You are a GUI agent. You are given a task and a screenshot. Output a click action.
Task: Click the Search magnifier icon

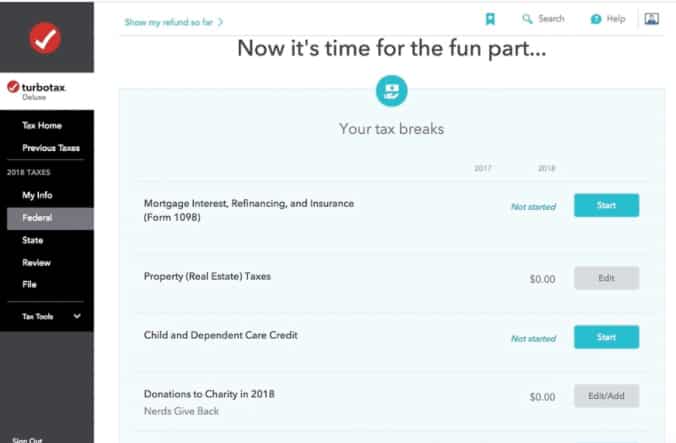527,19
